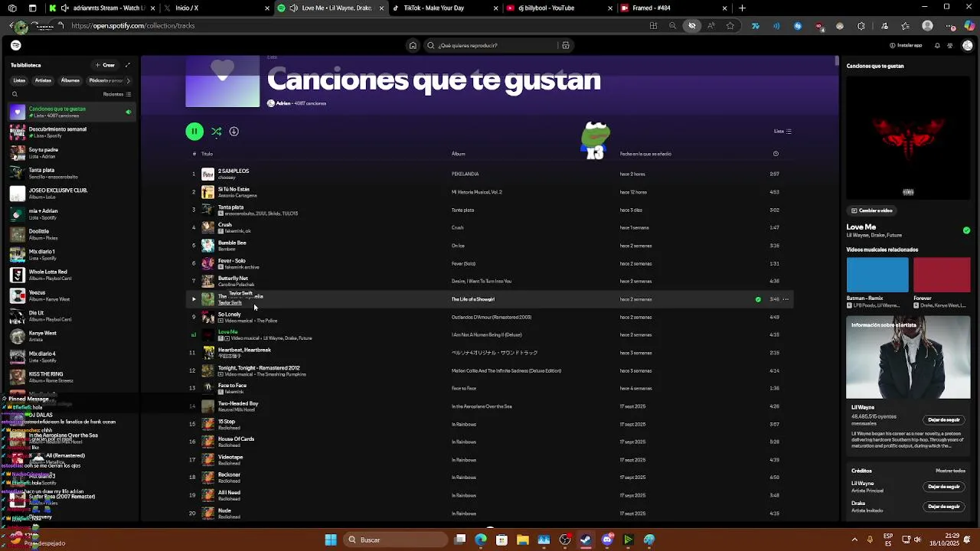Filter library by 'Álbumes'
Viewport: 980px width, 551px height.
point(70,80)
